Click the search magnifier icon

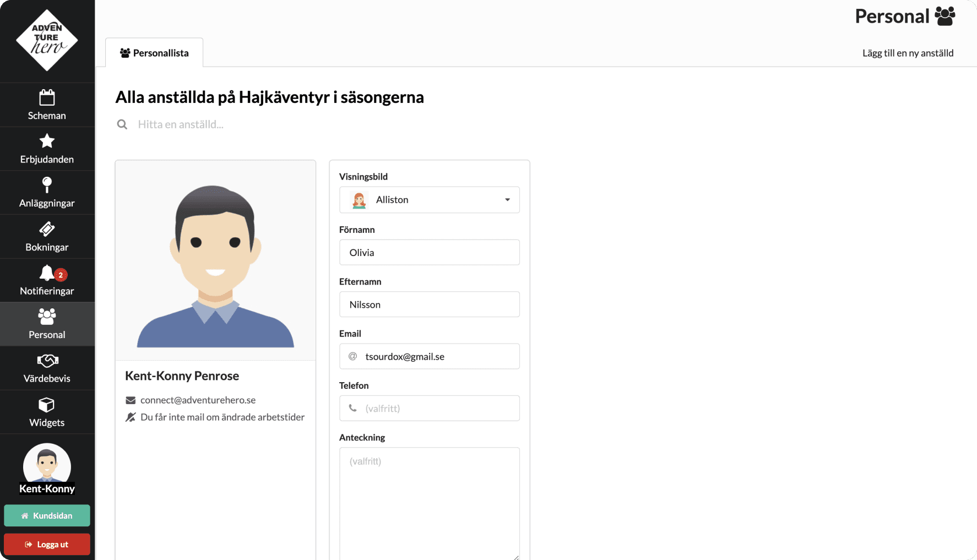(122, 124)
